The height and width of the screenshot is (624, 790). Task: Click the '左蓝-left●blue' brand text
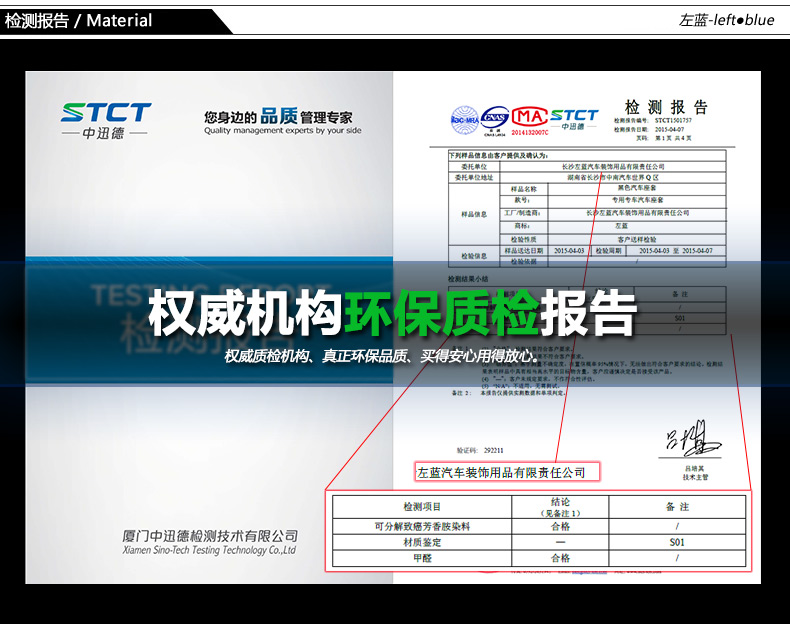(727, 20)
